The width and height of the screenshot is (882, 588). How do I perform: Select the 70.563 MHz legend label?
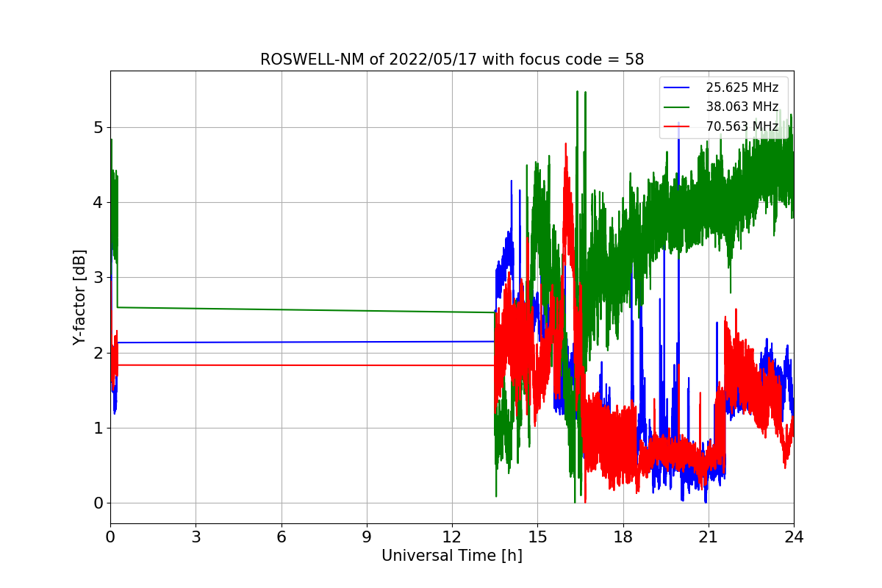coord(742,126)
